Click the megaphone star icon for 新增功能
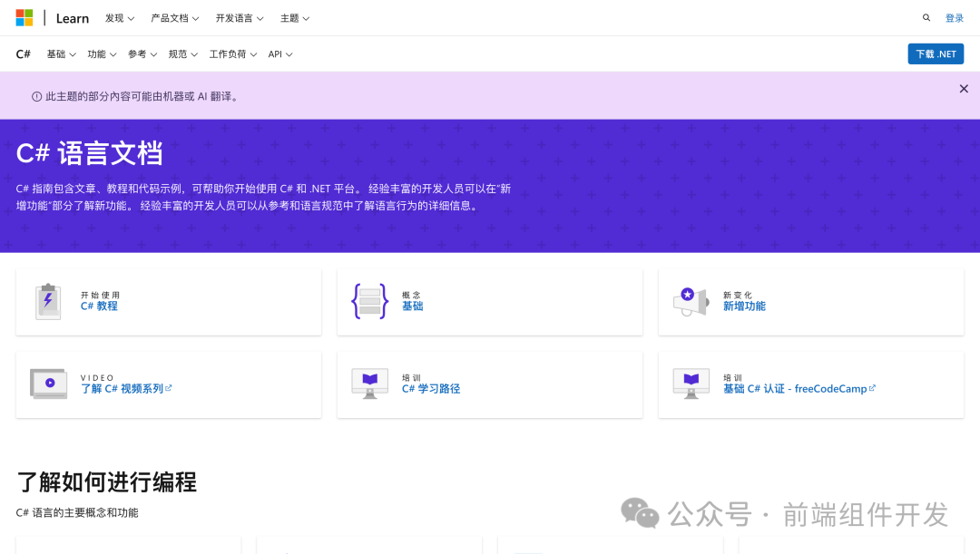980x554 pixels. click(x=691, y=302)
